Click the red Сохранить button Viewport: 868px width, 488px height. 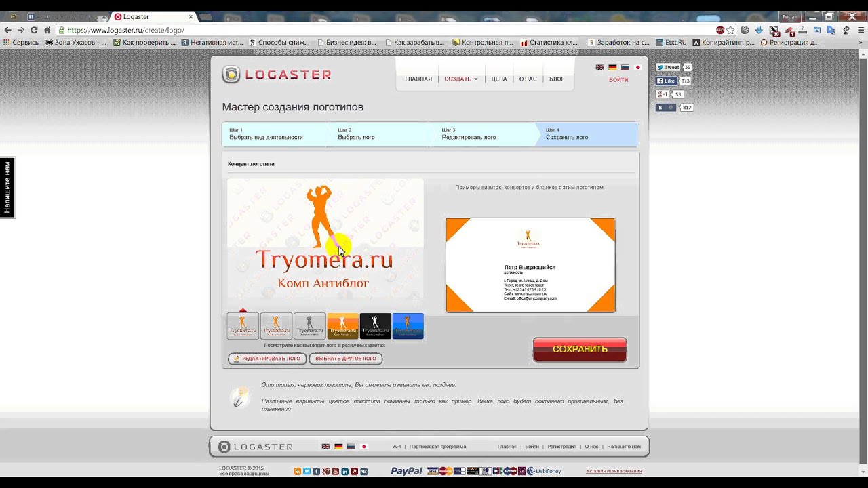[x=580, y=349]
